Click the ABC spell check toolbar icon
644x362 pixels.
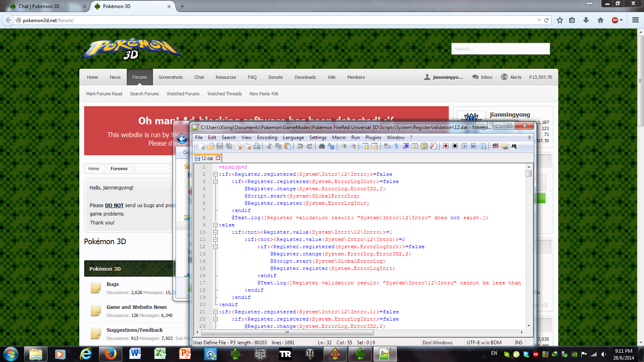pyautogui.click(x=495, y=146)
